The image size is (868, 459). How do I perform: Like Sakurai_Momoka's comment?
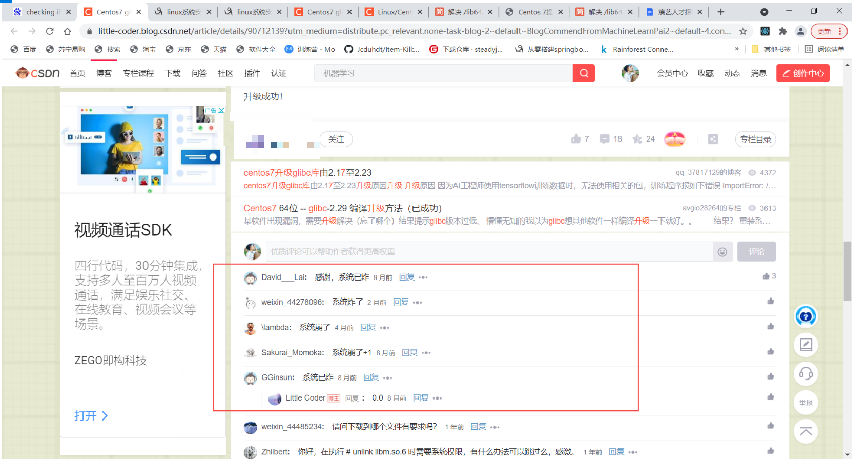click(770, 351)
